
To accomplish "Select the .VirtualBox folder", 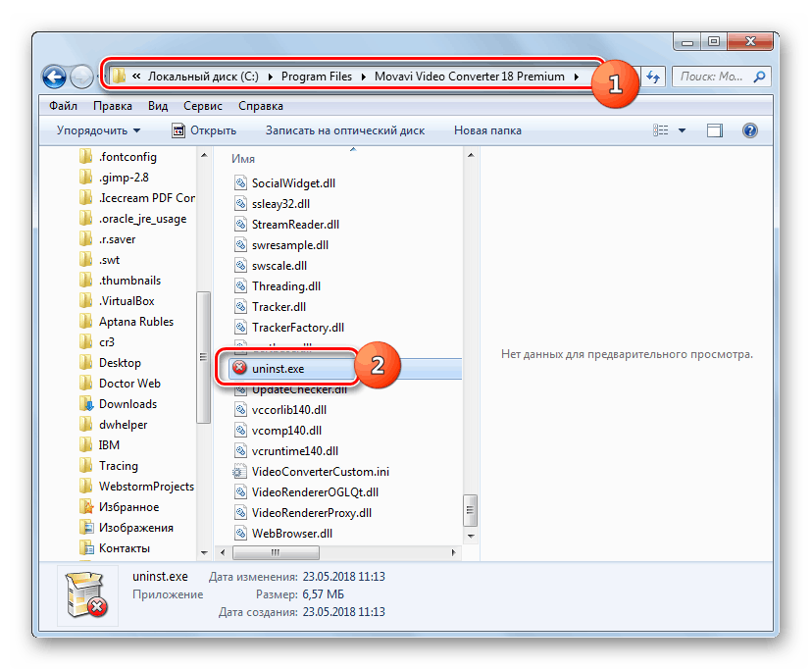I will [x=127, y=301].
